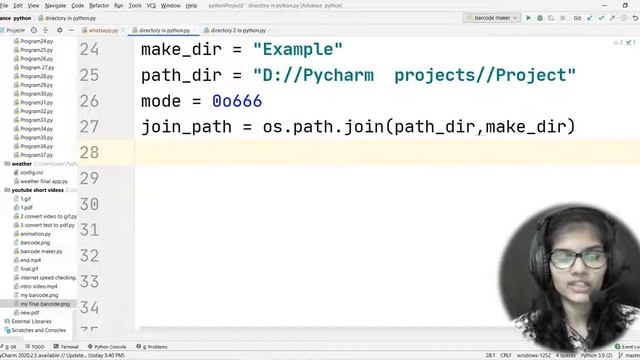Select opened file (locate) icon in Project panel
This screenshot has width=640, height=360.
34,30
